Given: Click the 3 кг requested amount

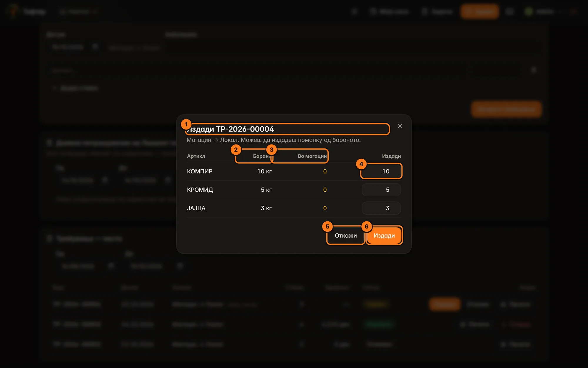Looking at the screenshot, I should pos(266,208).
